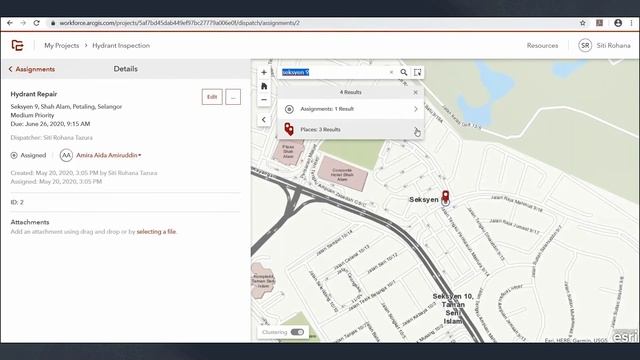Click the browser address bar
The width and height of the screenshot is (640, 360).
pos(310,23)
